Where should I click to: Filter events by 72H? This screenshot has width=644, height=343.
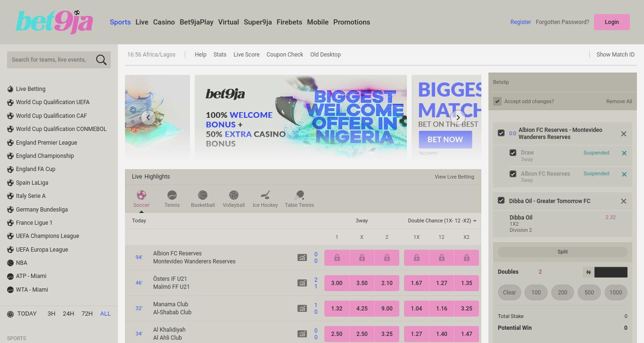click(x=87, y=314)
